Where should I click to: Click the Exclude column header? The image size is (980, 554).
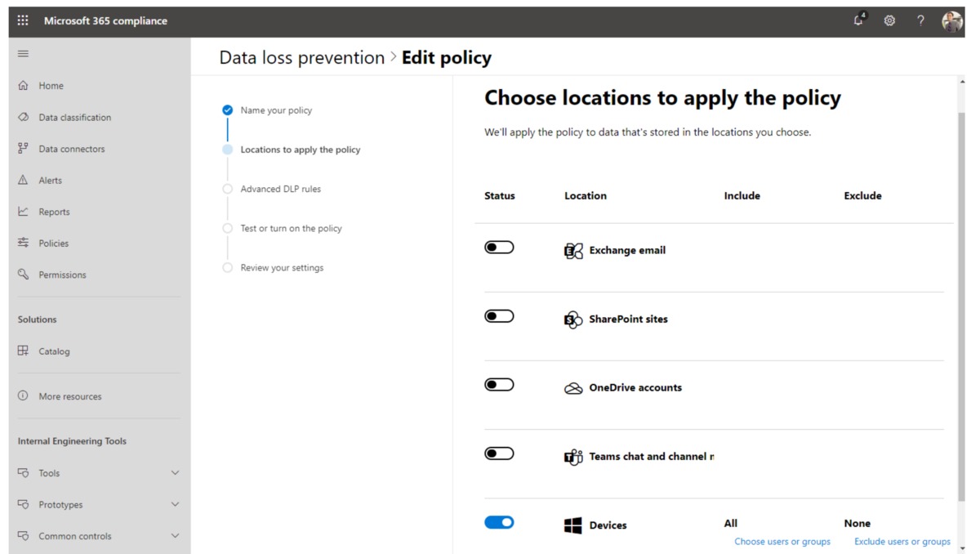coord(862,196)
